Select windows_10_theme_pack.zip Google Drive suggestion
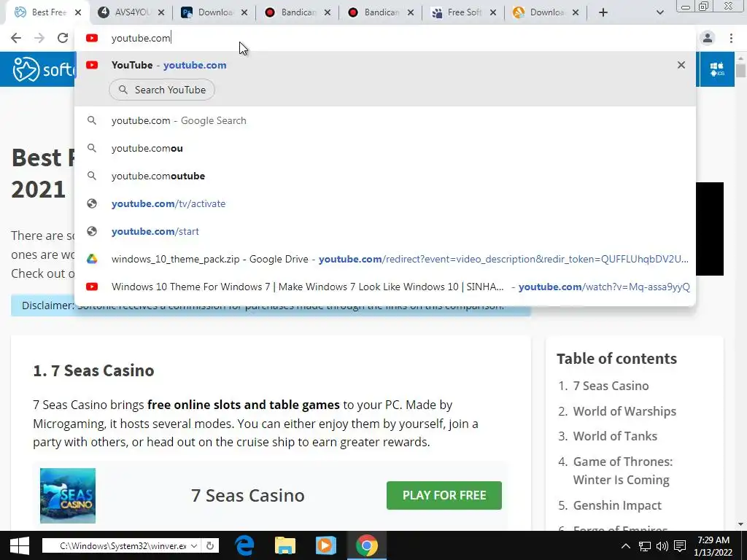747x560 pixels. (x=385, y=259)
